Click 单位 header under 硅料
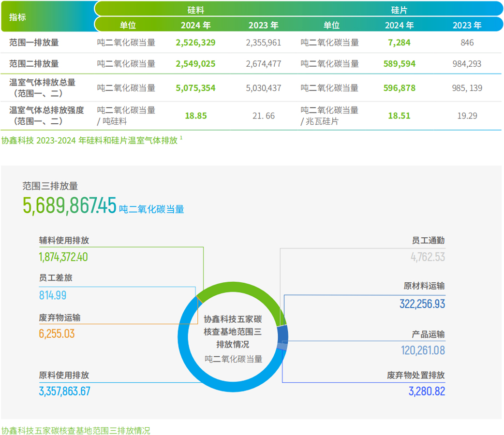 [128, 25]
